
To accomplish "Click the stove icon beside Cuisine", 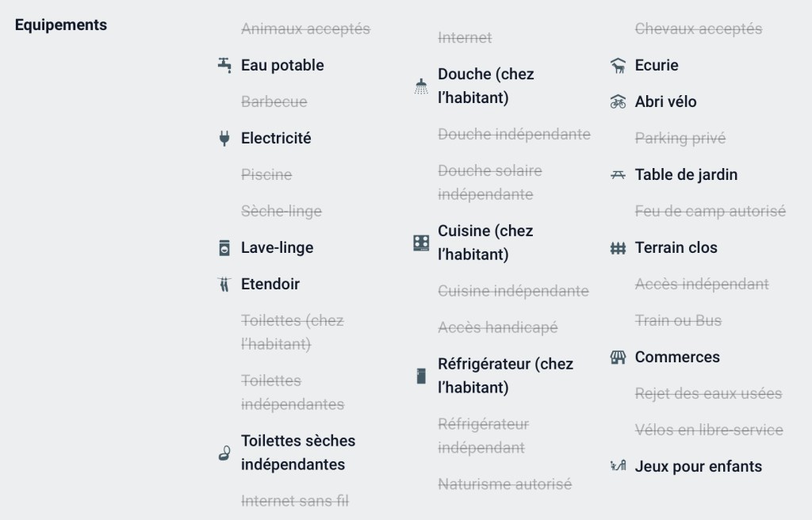I will click(421, 243).
